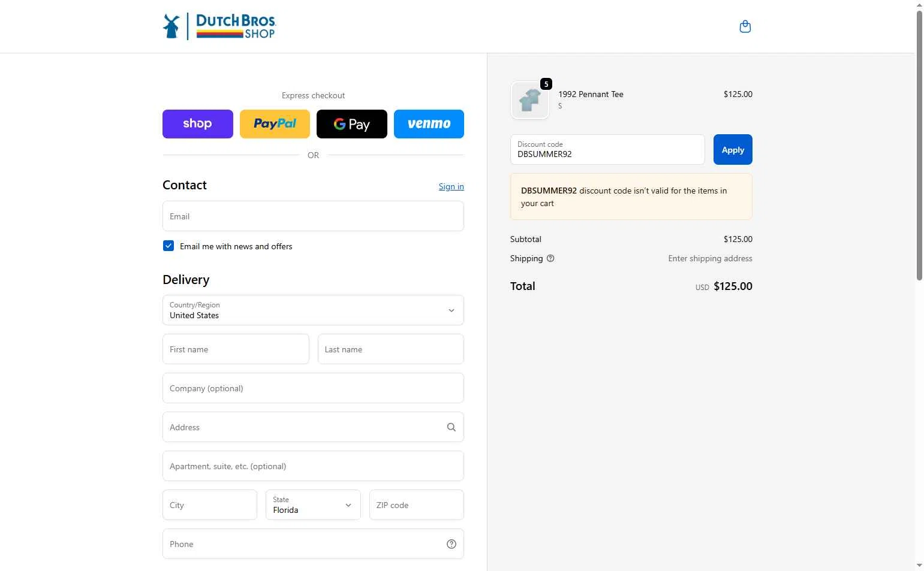924x571 pixels.
Task: Choose Google Pay express checkout
Action: (352, 124)
